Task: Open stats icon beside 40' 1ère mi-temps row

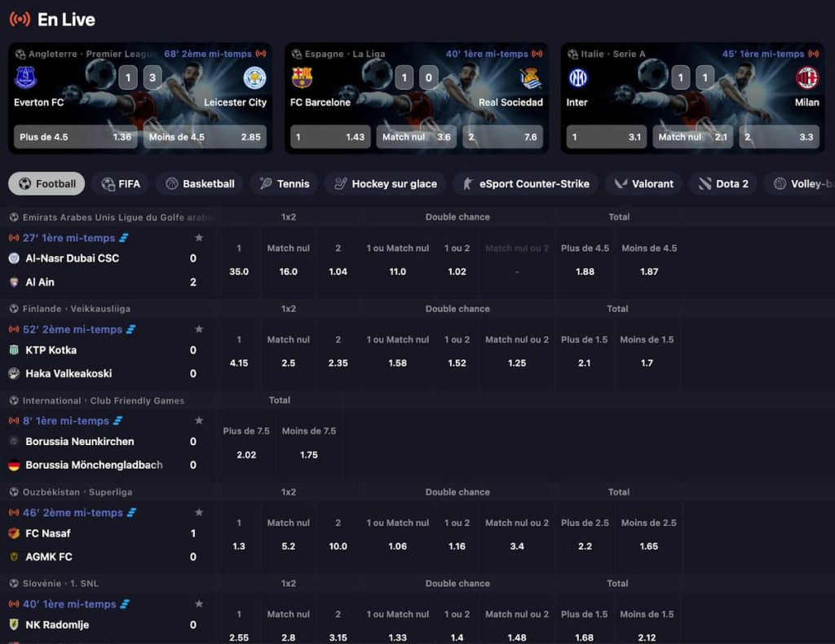Action: pos(125,604)
